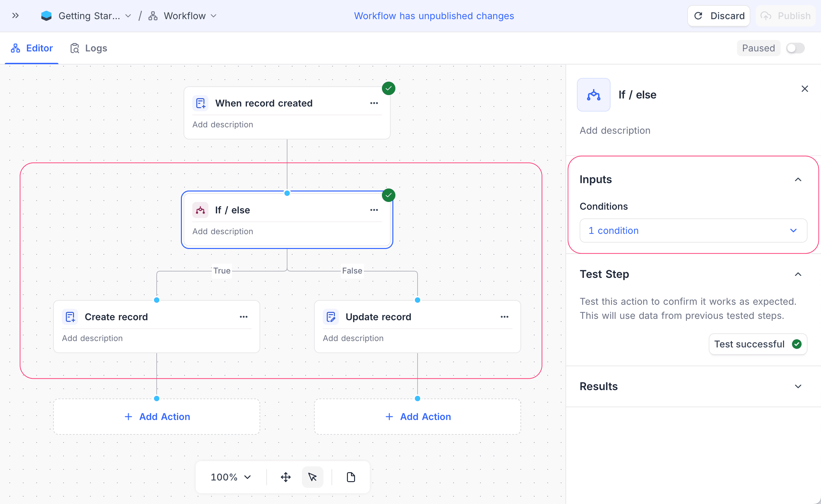The height and width of the screenshot is (504, 821).
Task: Click the page icon in the bottom toolbar
Action: [x=351, y=477]
